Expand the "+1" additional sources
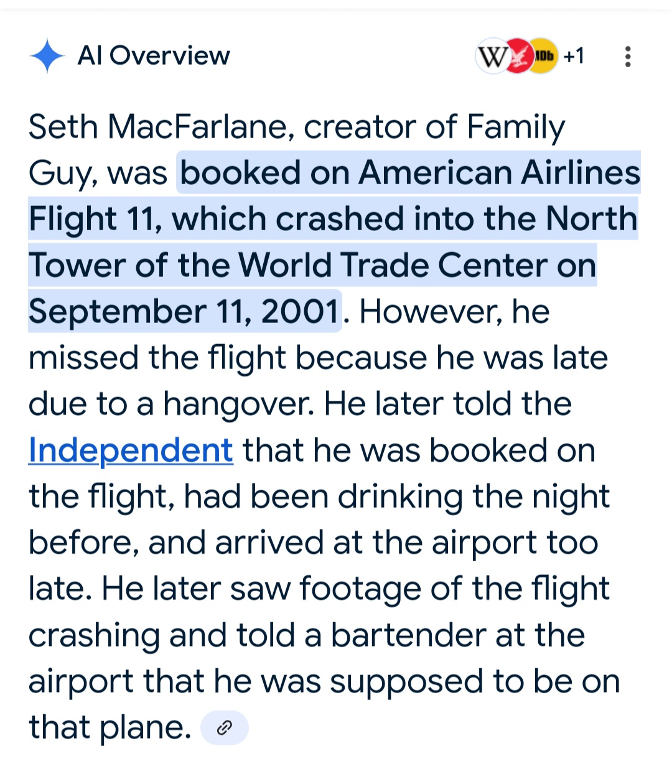 tap(574, 57)
